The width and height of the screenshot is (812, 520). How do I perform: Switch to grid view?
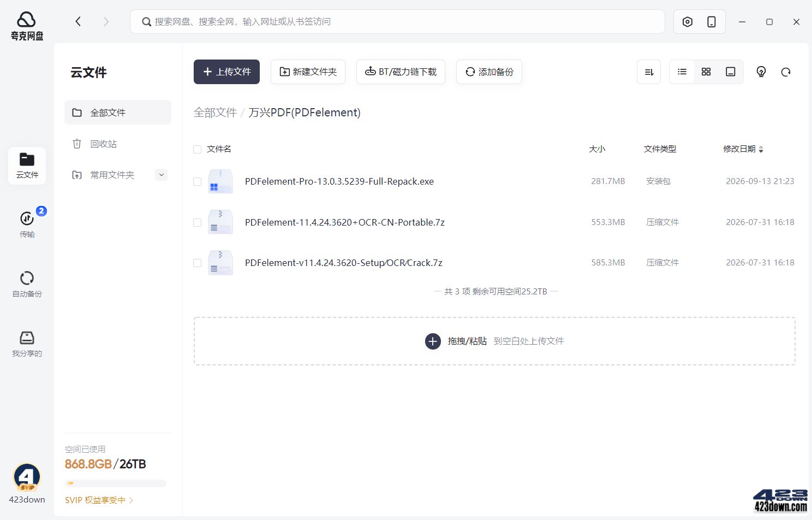[706, 72]
